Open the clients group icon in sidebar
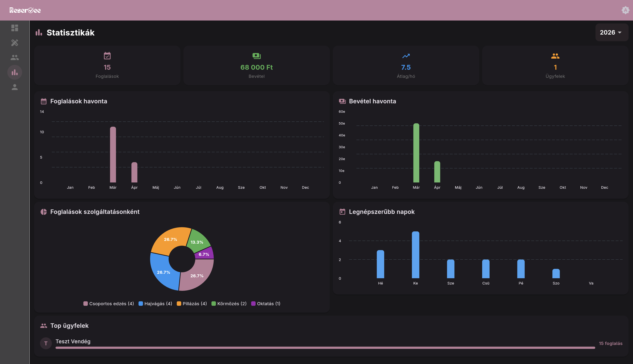The height and width of the screenshot is (364, 633). coord(14,57)
